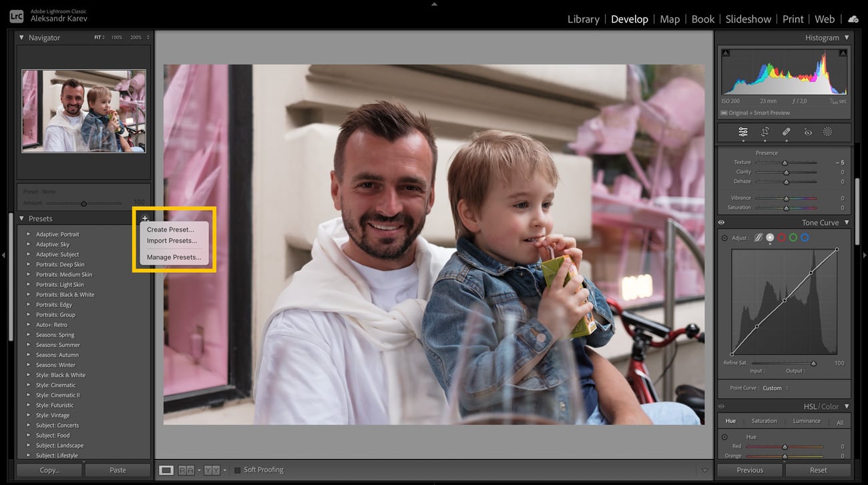This screenshot has height=485, width=868.
Task: Expand the Portraits: Deep Skin preset group
Action: click(x=28, y=265)
